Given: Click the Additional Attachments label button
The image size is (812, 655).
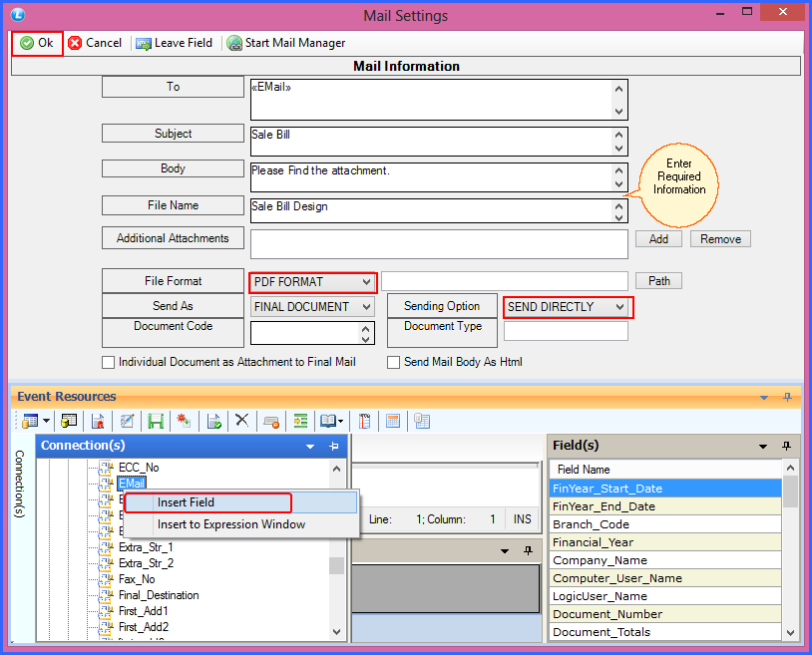Looking at the screenshot, I should pos(173,238).
